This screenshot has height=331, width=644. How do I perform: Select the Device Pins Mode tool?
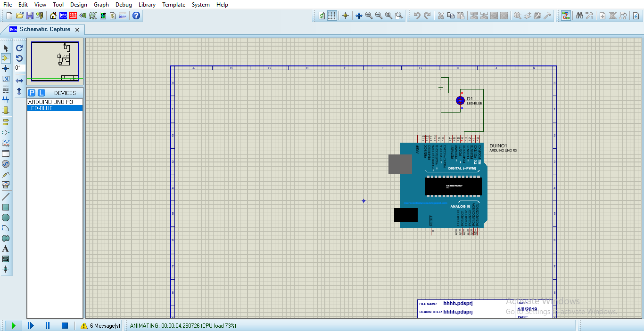pos(6,132)
